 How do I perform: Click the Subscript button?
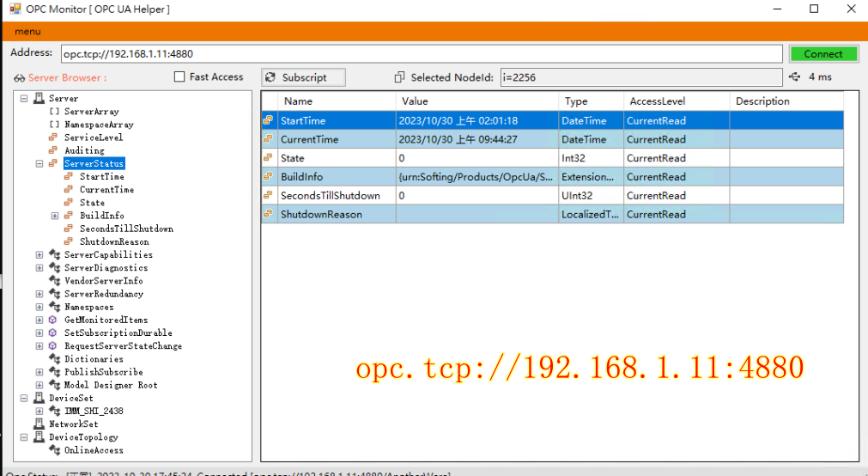[x=303, y=77]
